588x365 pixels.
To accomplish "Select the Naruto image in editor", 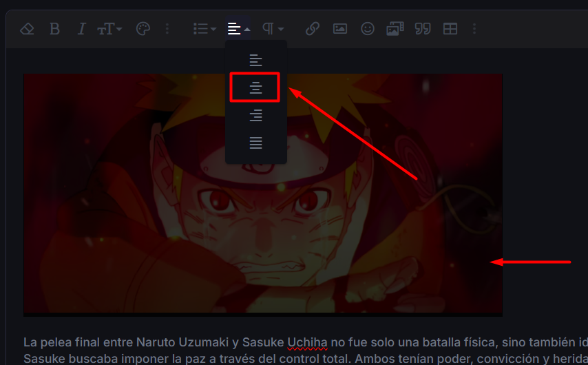I will [263, 195].
